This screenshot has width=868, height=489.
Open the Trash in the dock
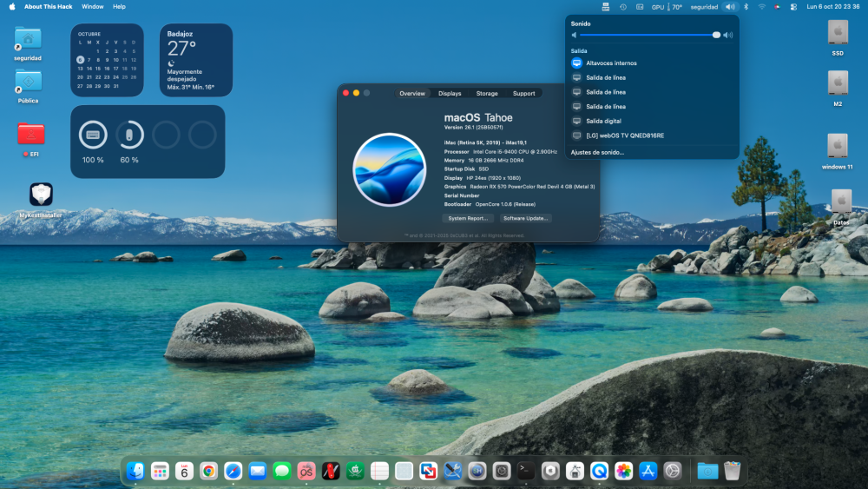(732, 472)
